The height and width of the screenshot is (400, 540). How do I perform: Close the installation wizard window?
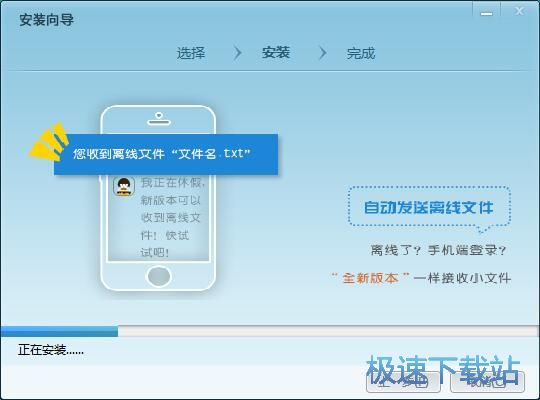(x=519, y=12)
